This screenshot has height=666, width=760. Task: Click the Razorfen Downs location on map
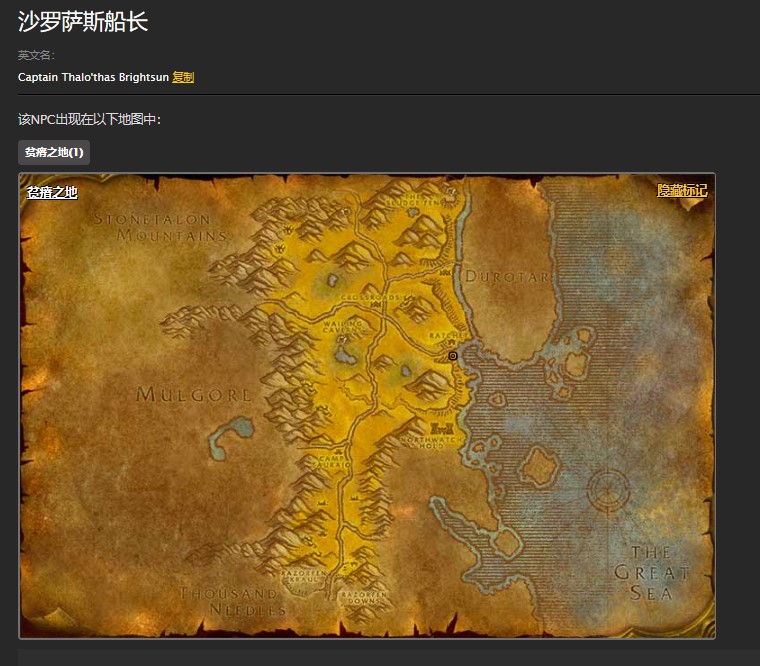[x=362, y=597]
